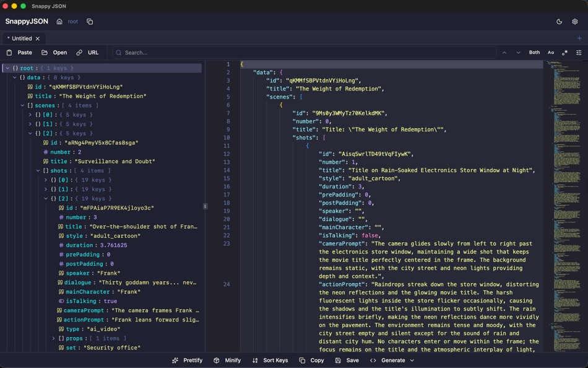Expand shots item [0] with 19 keys
The width and height of the screenshot is (588, 368).
coord(46,180)
